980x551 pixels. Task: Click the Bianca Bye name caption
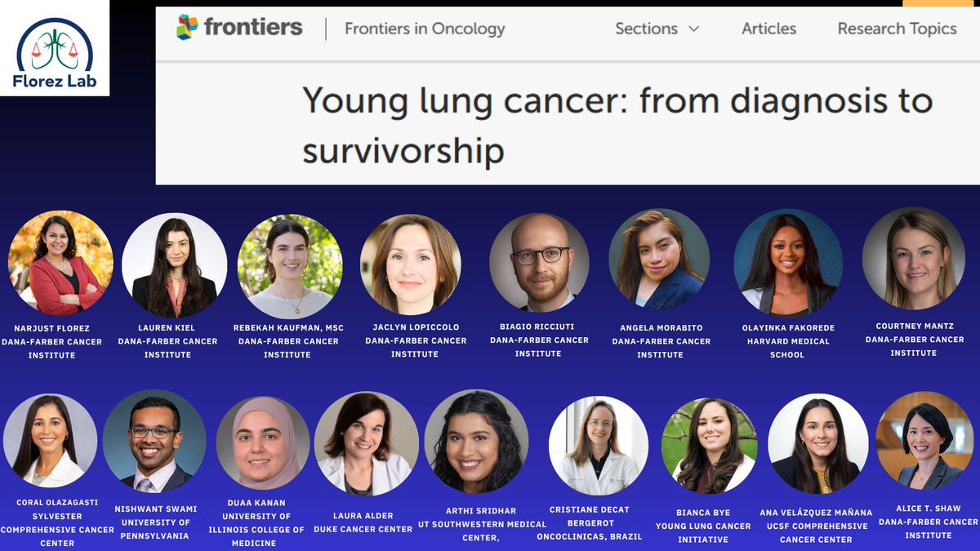pos(703,513)
